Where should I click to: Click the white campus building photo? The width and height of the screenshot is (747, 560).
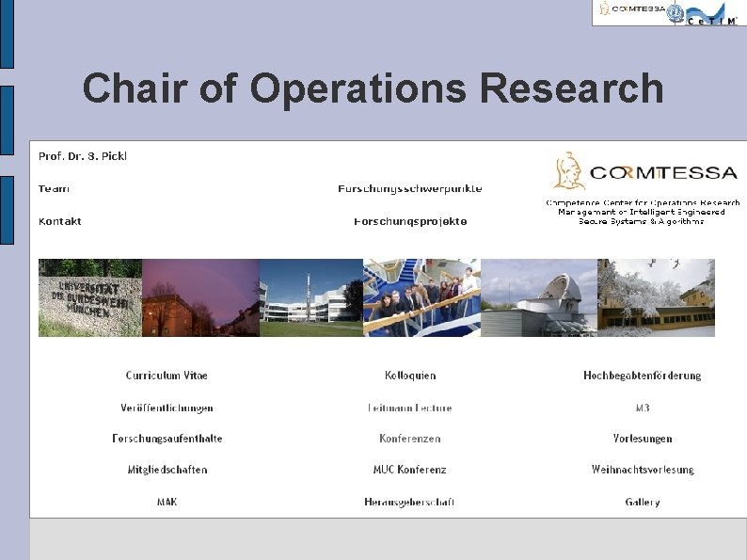click(x=311, y=297)
